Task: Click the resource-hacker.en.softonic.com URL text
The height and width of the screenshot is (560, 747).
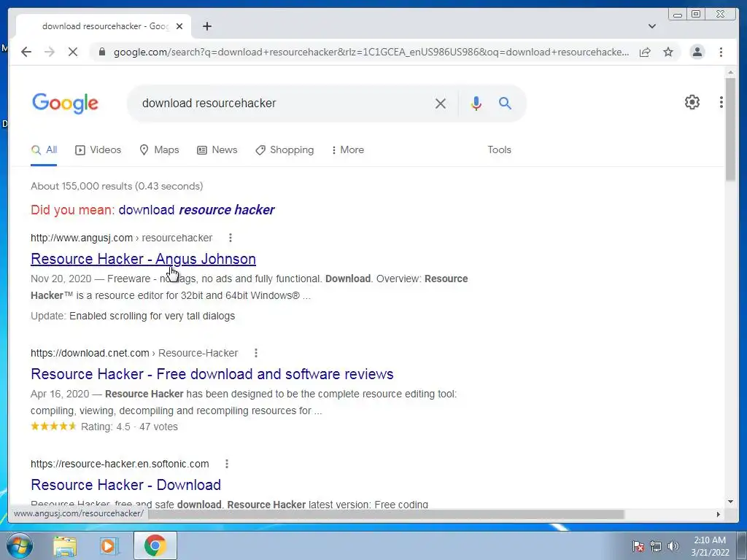Action: tap(120, 464)
